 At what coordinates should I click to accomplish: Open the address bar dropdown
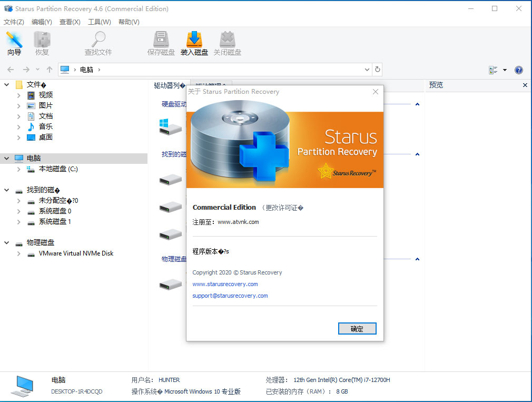pos(367,70)
